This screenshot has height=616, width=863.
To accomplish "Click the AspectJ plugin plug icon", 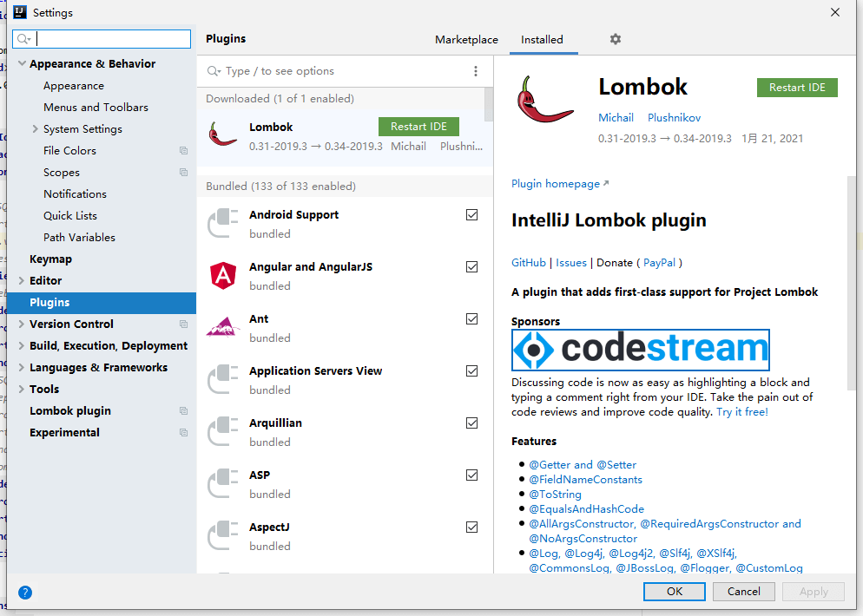I will [222, 535].
